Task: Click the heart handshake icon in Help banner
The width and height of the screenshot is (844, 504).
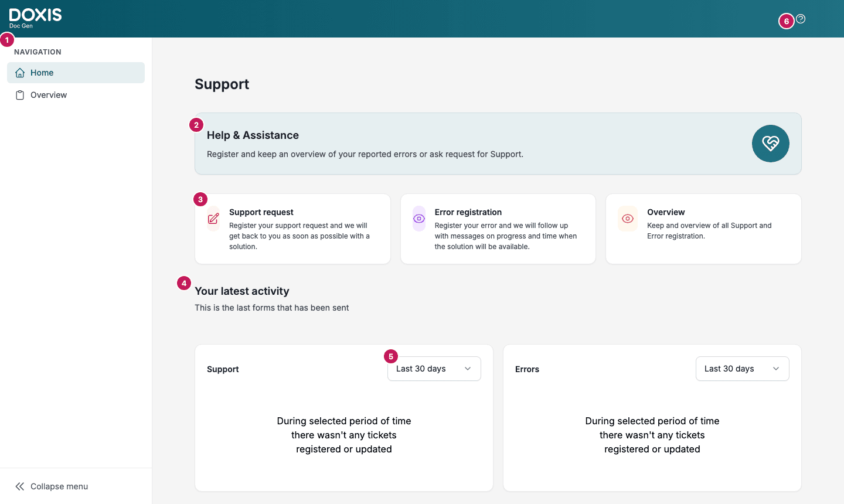Action: pyautogui.click(x=771, y=144)
